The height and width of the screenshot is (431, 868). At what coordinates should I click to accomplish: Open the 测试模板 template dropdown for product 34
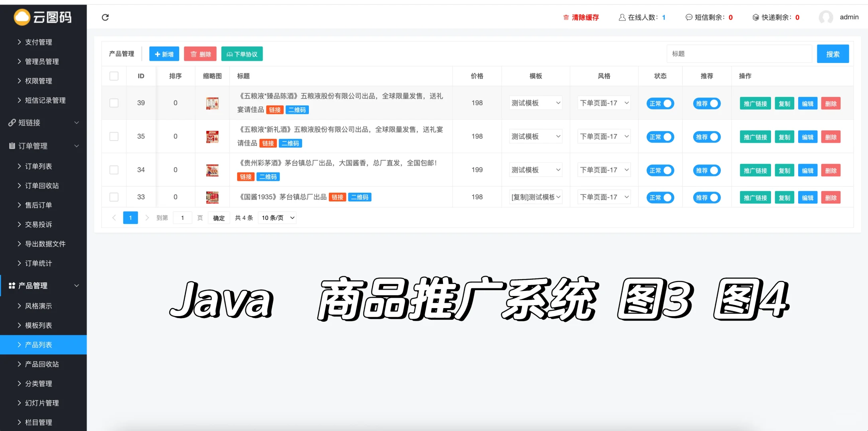tap(536, 170)
